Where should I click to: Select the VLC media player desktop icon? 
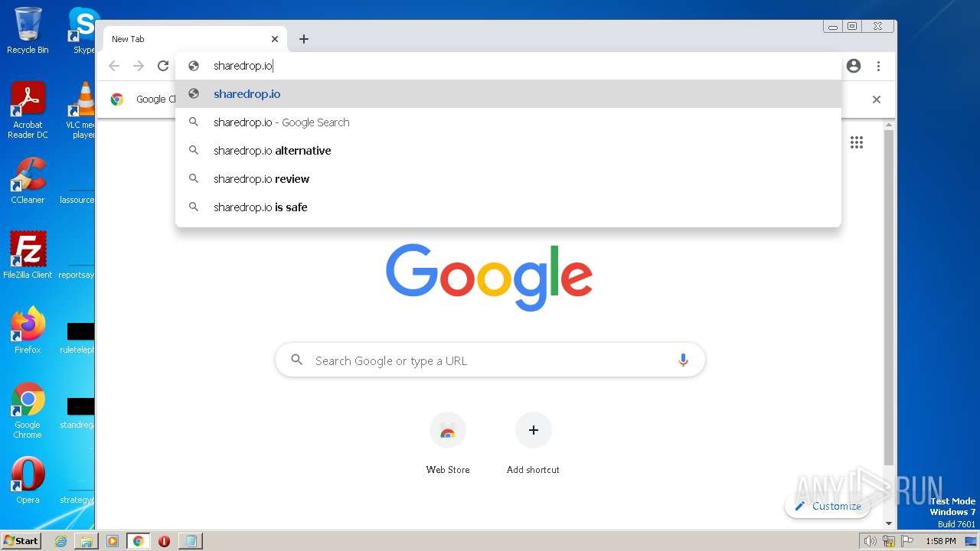pyautogui.click(x=81, y=111)
